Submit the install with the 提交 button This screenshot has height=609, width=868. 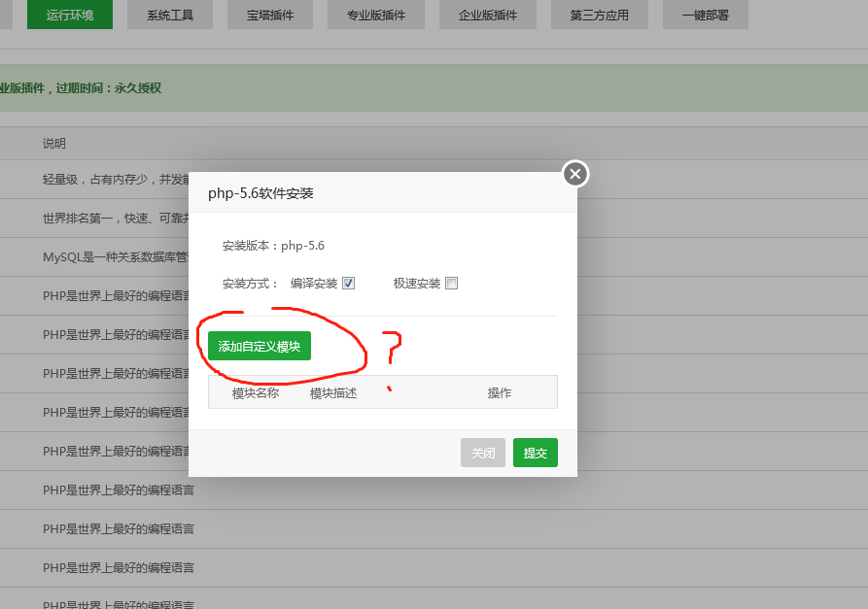[536, 453]
